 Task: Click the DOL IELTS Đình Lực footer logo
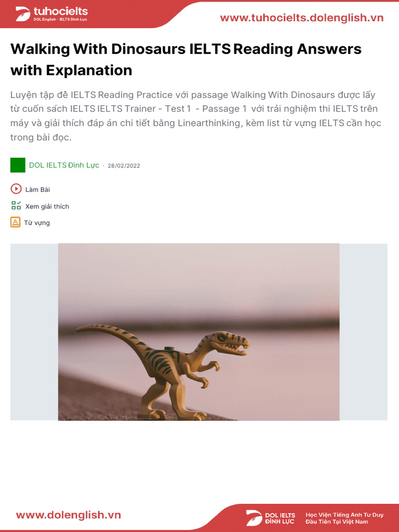pyautogui.click(x=271, y=518)
